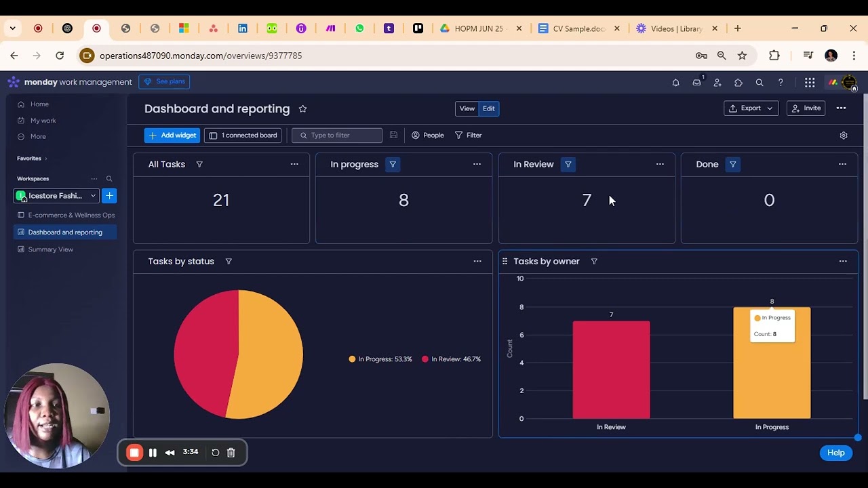Open the Export dropdown

pyautogui.click(x=751, y=108)
